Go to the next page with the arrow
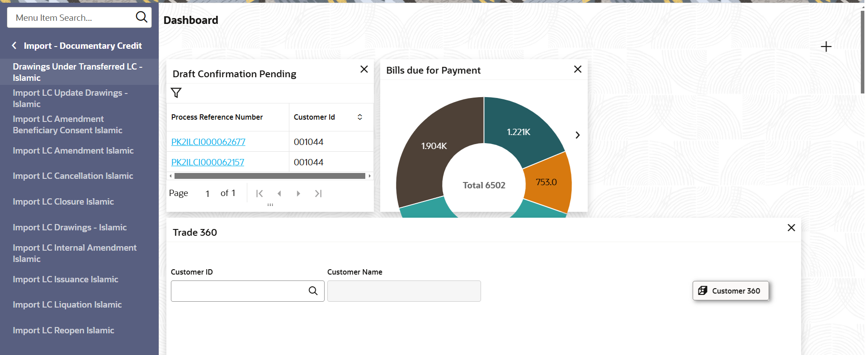 298,193
